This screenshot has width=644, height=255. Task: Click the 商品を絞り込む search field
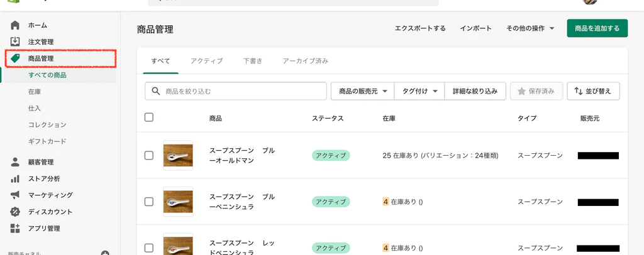point(236,91)
